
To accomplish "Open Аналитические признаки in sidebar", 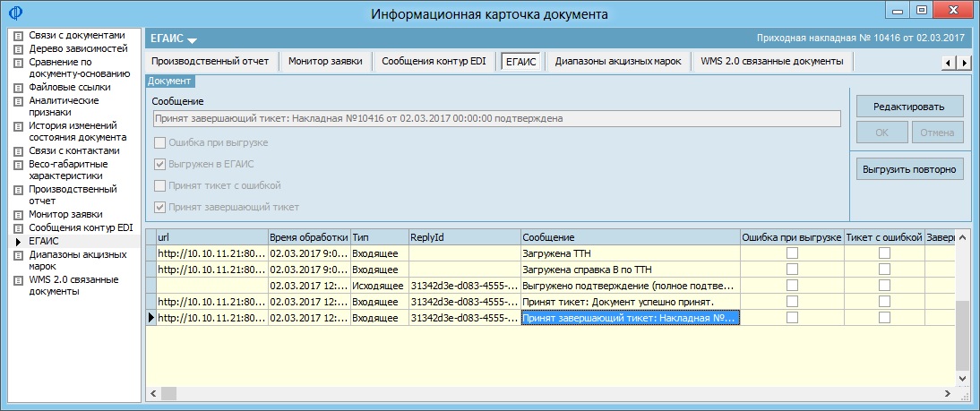I will coord(64,107).
